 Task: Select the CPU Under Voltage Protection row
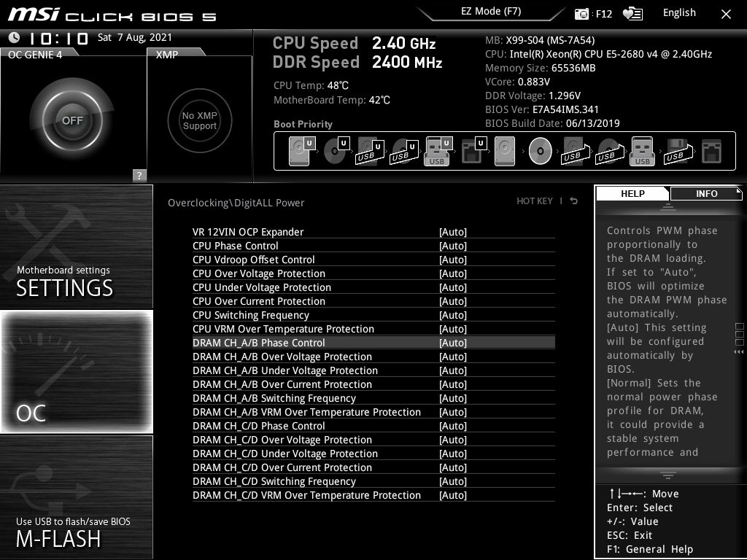(x=373, y=287)
